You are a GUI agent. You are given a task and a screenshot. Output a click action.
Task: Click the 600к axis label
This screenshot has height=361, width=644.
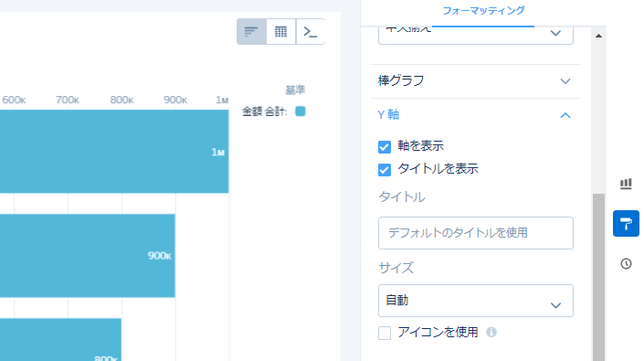[14, 100]
